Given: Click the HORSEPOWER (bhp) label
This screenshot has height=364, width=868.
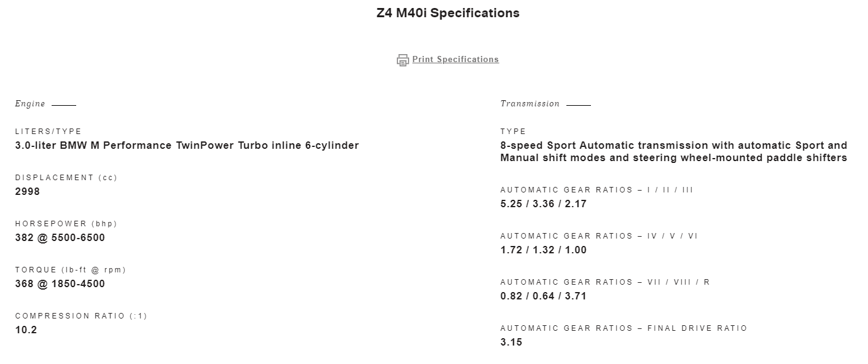Looking at the screenshot, I should 66,224.
